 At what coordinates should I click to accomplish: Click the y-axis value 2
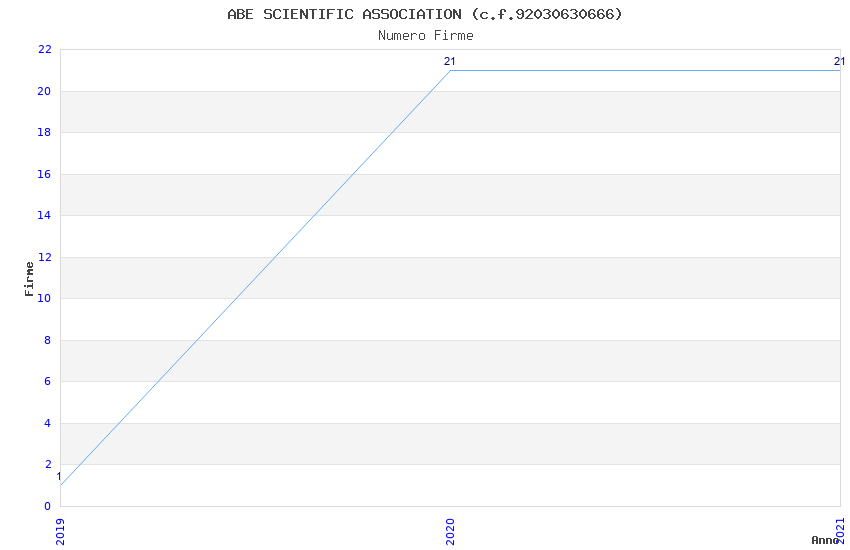point(48,464)
